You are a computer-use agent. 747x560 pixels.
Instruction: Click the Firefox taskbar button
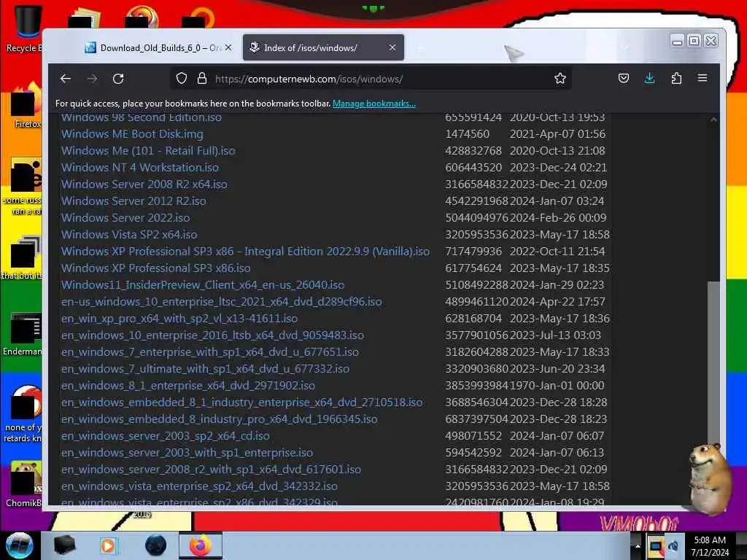(x=201, y=545)
